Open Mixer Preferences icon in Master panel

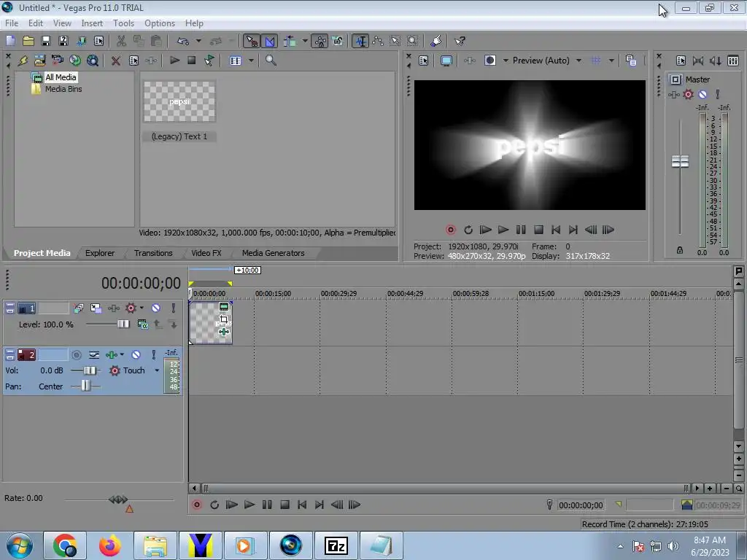[681, 61]
